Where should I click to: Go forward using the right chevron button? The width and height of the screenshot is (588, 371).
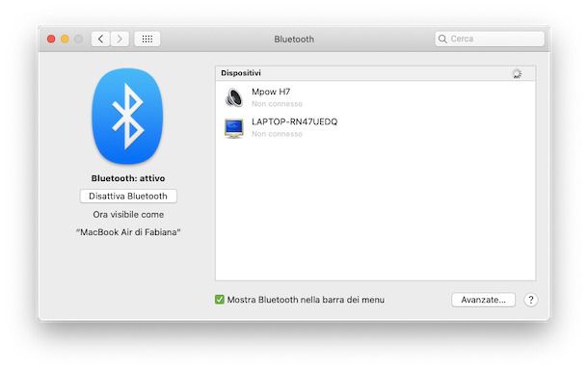pyautogui.click(x=120, y=39)
